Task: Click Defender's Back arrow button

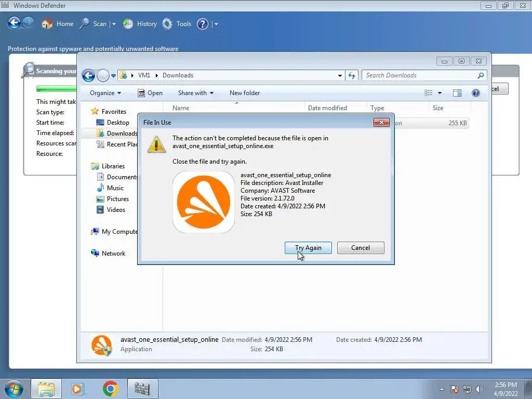Action: coord(14,23)
